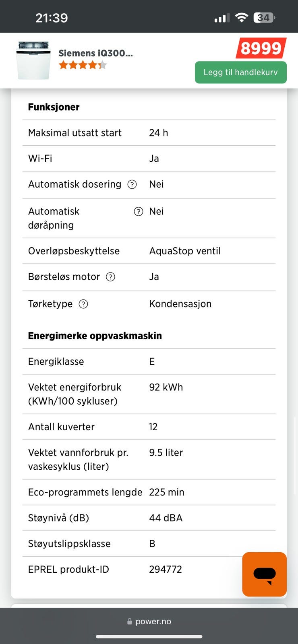Tap the battery indicator showing 34
This screenshot has height=644, width=298.
pyautogui.click(x=264, y=18)
